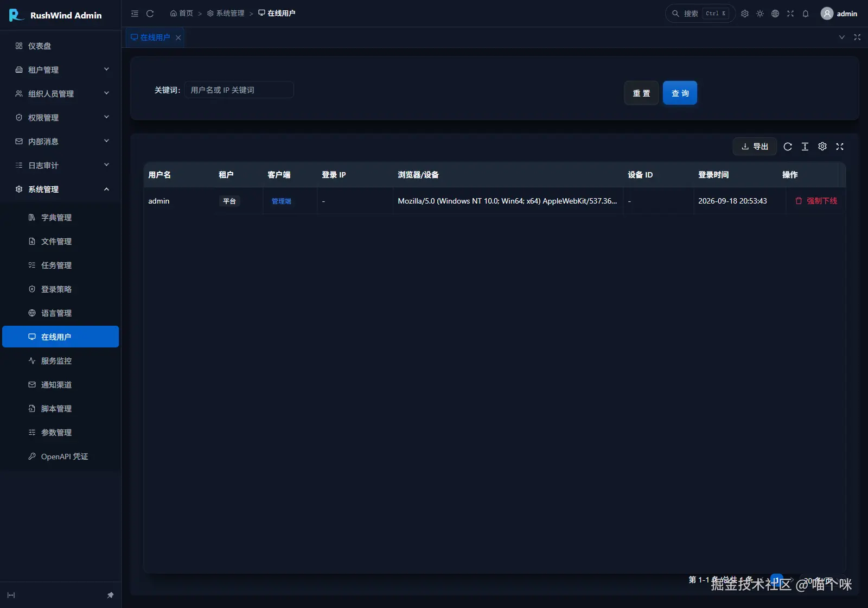Collapse the sidebar menu icon in header
868x608 pixels.
(x=135, y=14)
